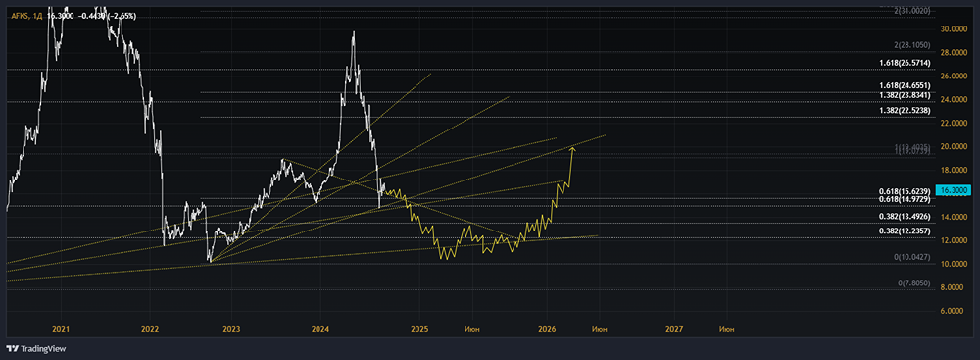The height and width of the screenshot is (360, 980).
Task: Click the 2024 time axis label
Action: pyautogui.click(x=320, y=329)
